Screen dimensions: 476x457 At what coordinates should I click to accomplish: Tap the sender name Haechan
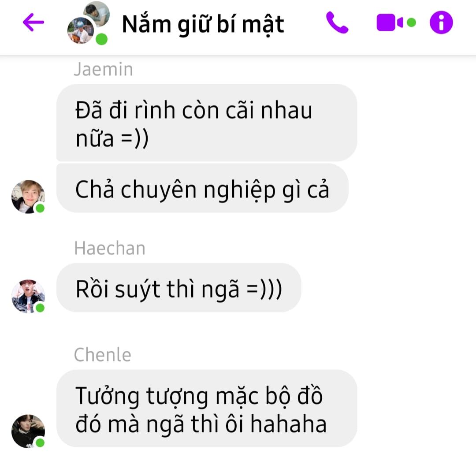coord(110,248)
